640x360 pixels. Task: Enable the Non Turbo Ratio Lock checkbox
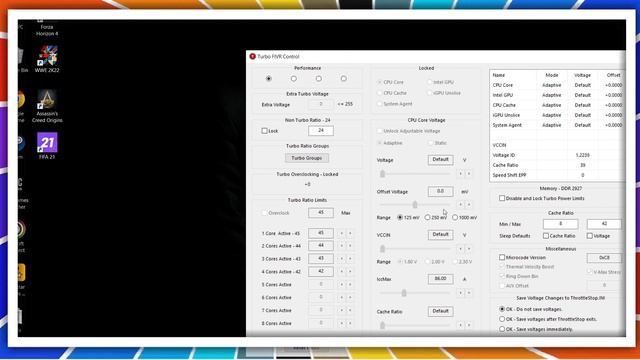tap(264, 131)
